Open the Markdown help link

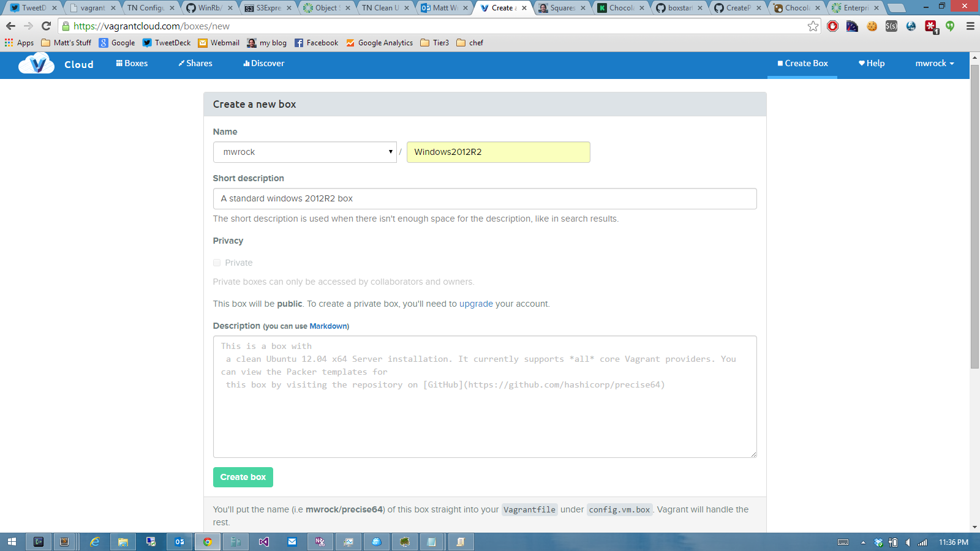click(x=328, y=326)
